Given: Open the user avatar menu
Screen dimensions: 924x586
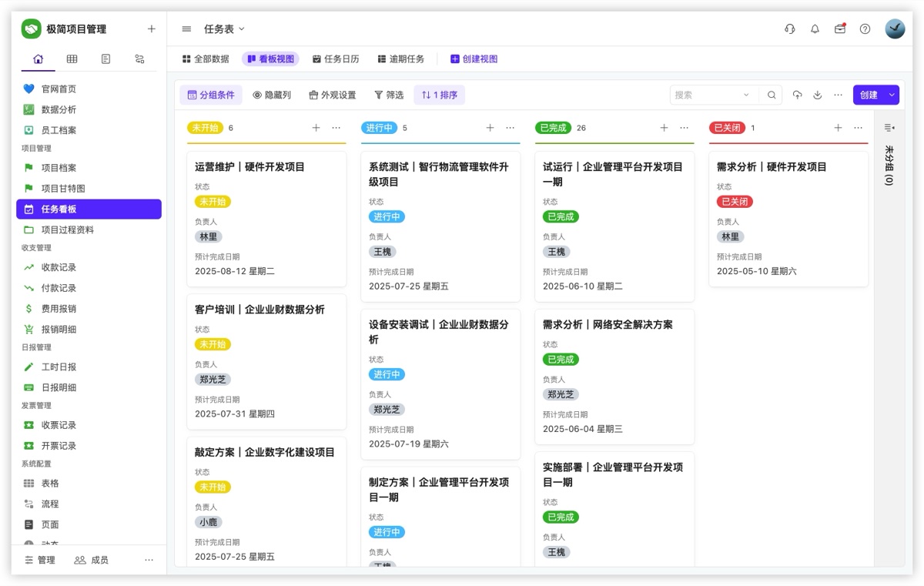Looking at the screenshot, I should [895, 28].
